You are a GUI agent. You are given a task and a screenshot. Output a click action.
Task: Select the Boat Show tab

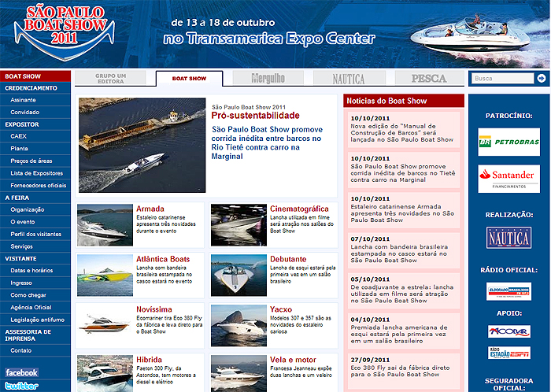(189, 79)
